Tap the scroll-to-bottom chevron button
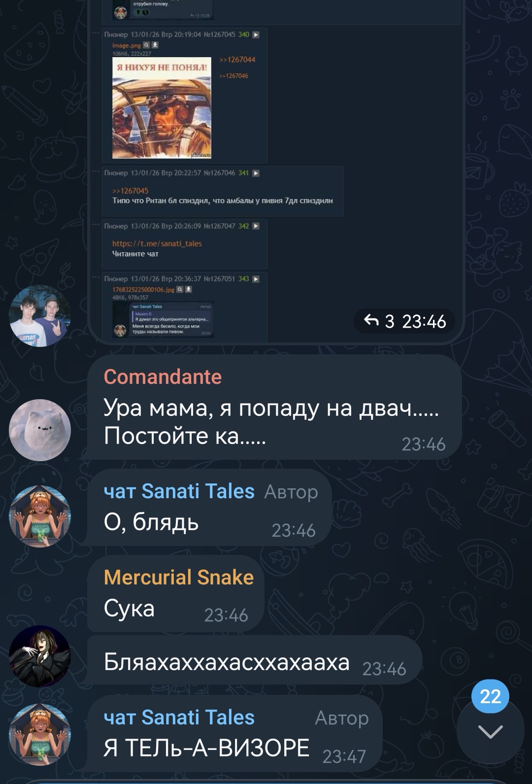532x784 pixels. coord(490,731)
